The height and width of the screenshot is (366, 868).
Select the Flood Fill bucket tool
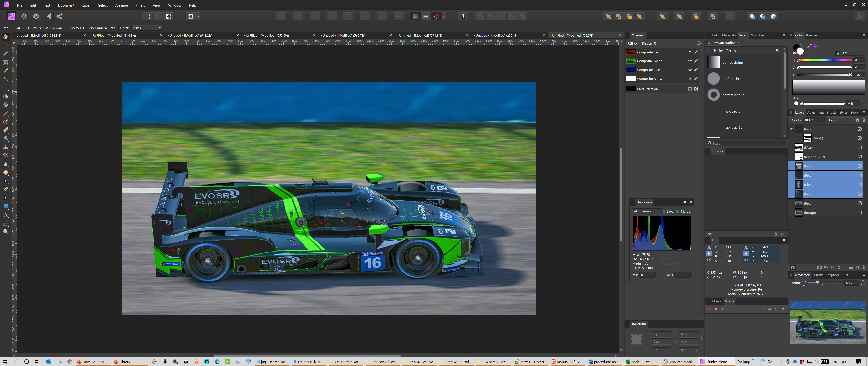coord(6,96)
